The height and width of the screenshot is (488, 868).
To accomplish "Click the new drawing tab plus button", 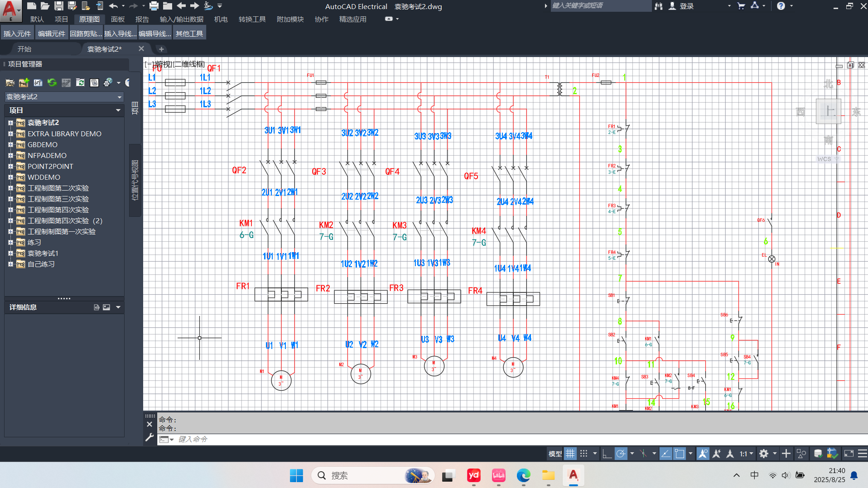I will tap(161, 49).
